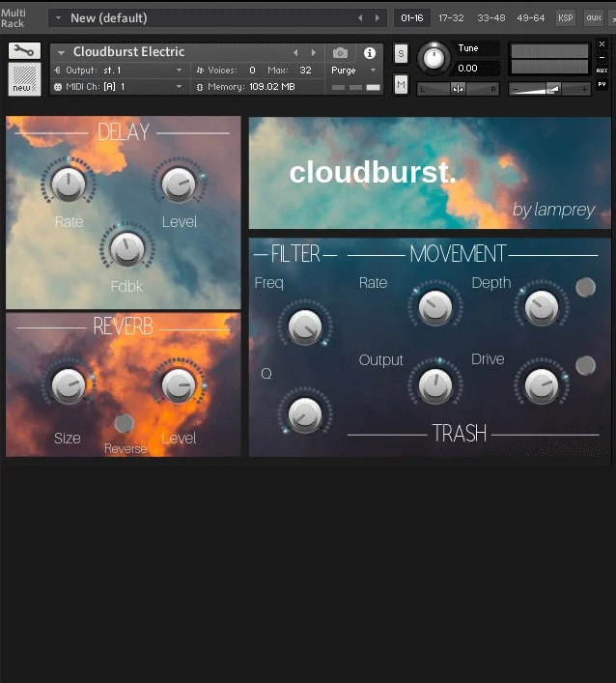Click the Multi Rack label

14,18
